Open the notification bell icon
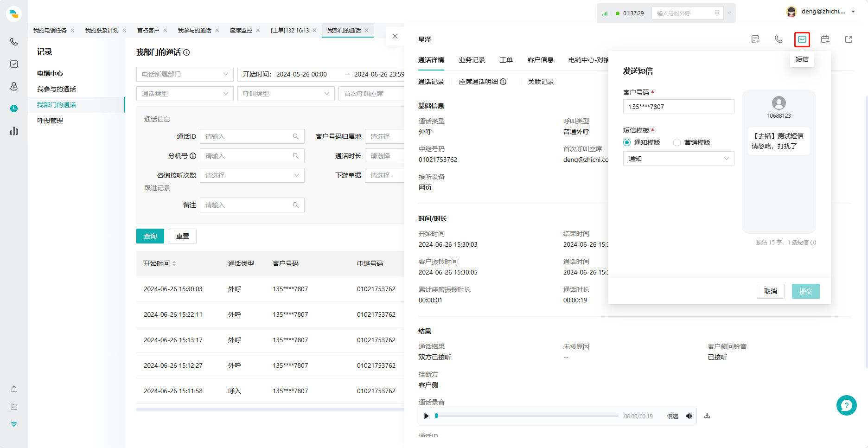 pyautogui.click(x=14, y=389)
